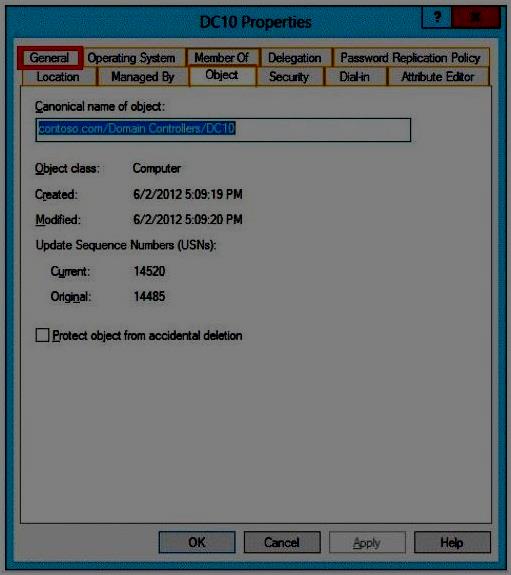Go to the Password Replication Policy tab

(410, 58)
